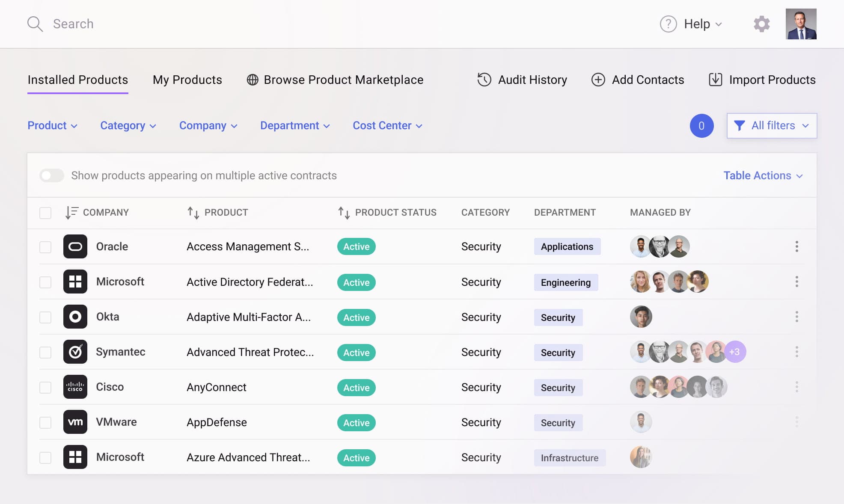Open the All filters dropdown chevron

click(x=805, y=126)
